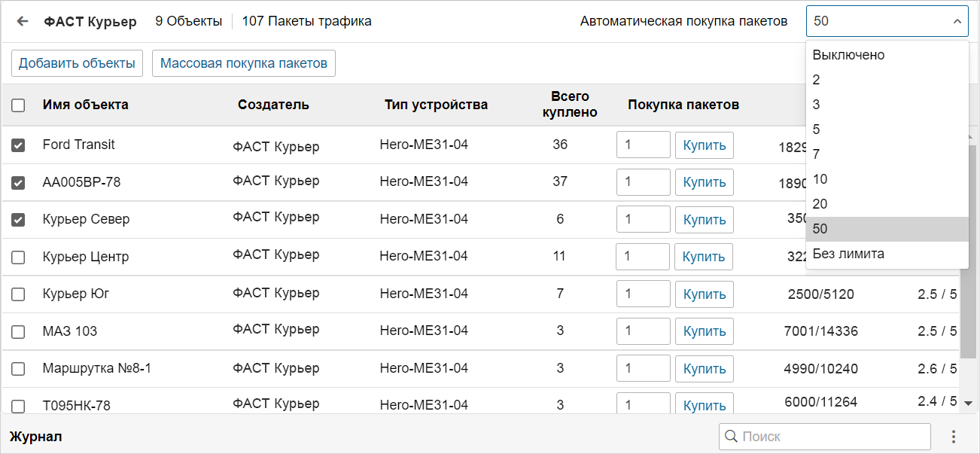Image resolution: width=980 pixels, height=454 pixels.
Task: Collapse the automatic package purchase dropdown
Action: (x=957, y=22)
